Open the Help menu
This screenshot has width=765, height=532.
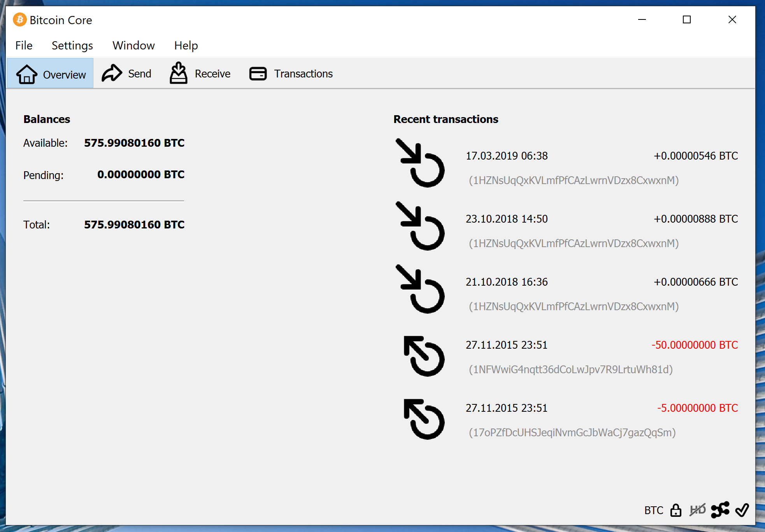186,46
